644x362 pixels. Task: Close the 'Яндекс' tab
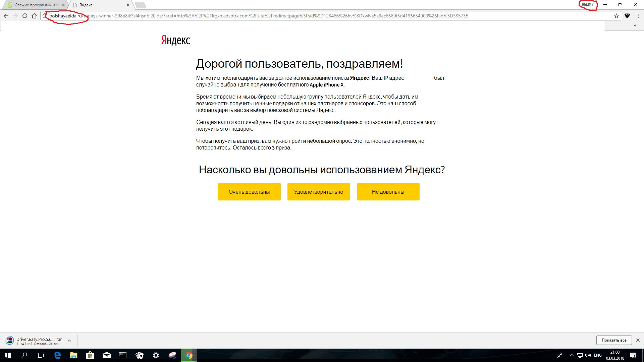[x=128, y=5]
